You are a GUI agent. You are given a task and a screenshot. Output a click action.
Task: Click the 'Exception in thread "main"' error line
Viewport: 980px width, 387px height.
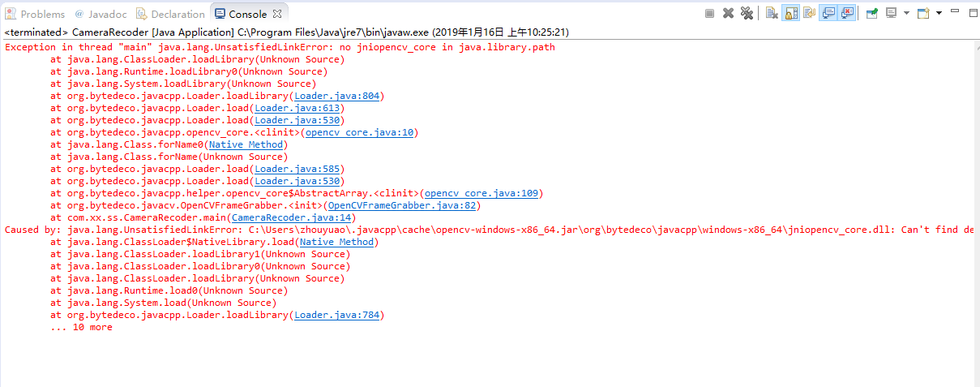tap(280, 47)
